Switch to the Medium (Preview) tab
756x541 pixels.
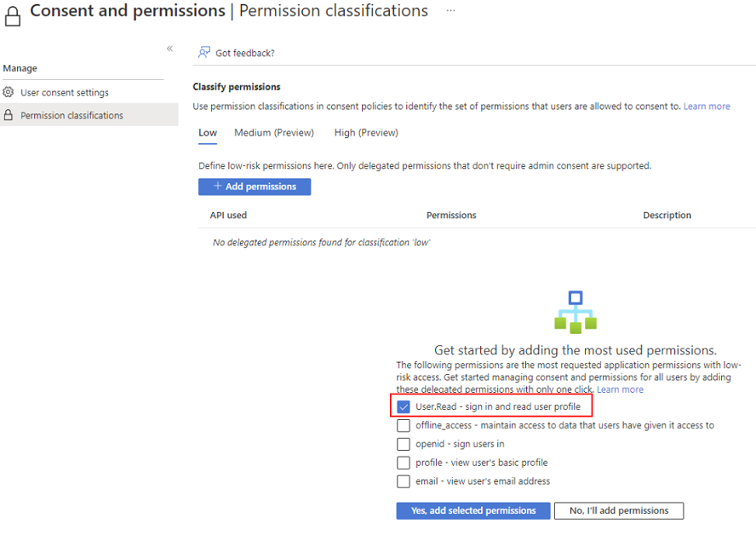click(274, 133)
